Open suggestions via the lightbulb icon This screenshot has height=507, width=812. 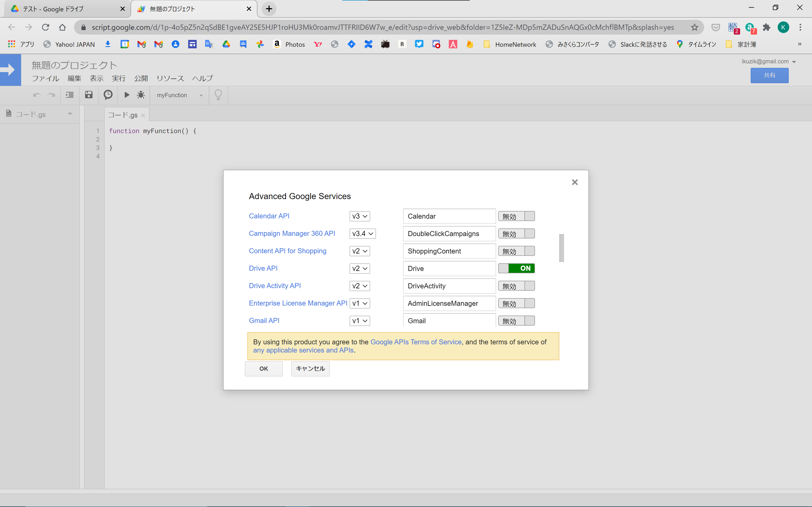218,95
